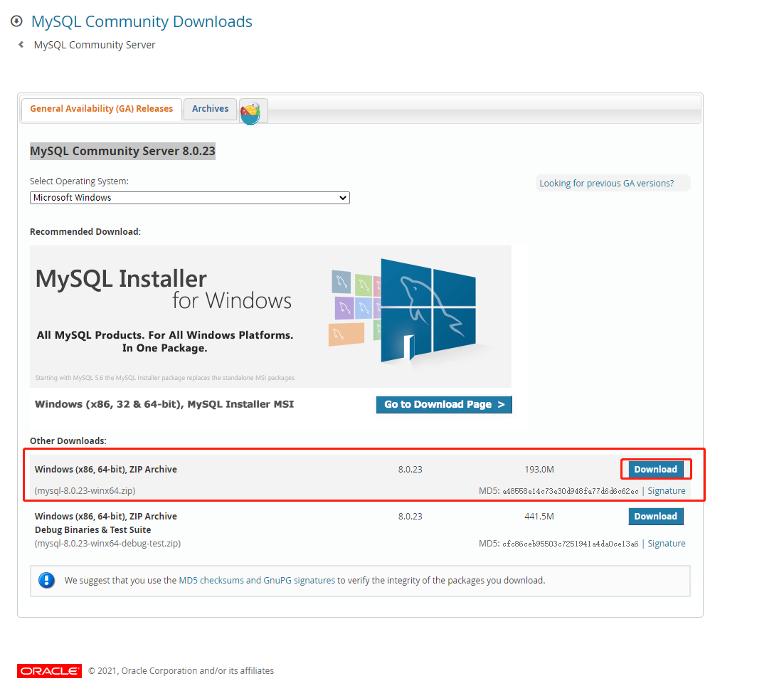Click Go to Download Page
Image resolution: width=784 pixels, height=686 pixels.
coord(444,404)
